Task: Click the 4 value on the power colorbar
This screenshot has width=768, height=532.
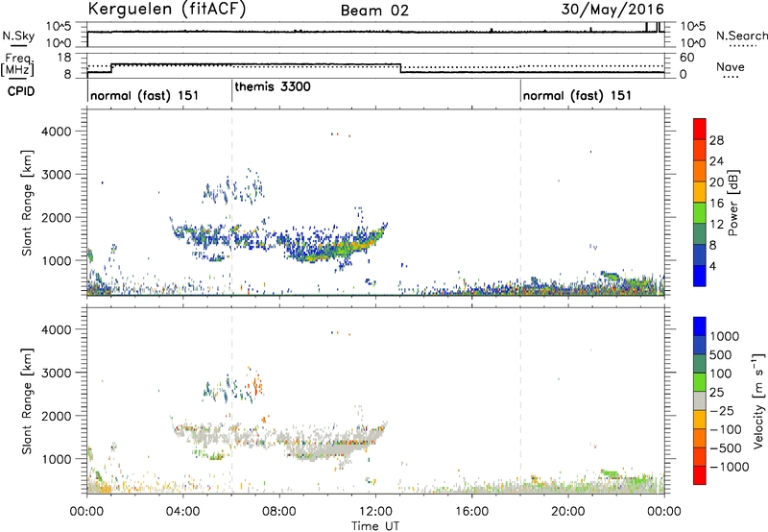Action: [712, 266]
